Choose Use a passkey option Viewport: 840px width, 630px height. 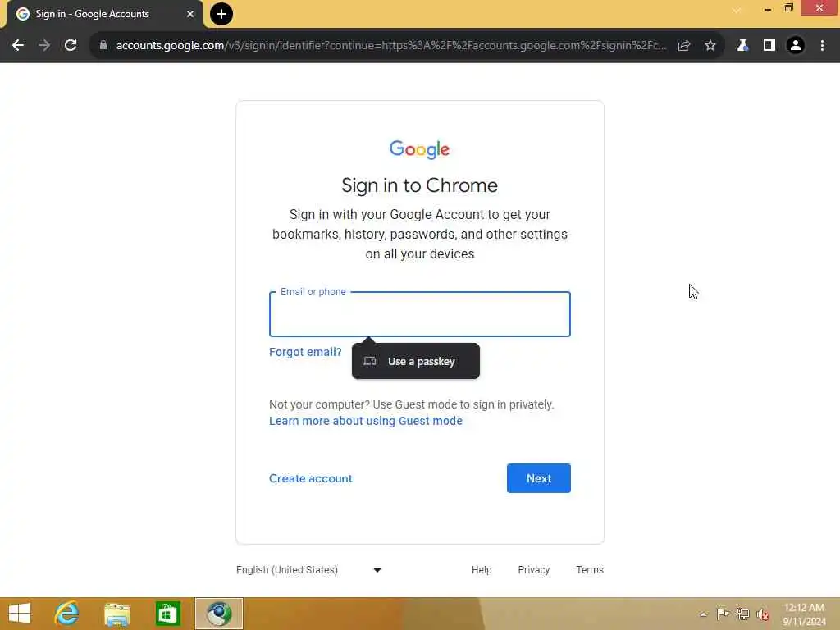(416, 361)
